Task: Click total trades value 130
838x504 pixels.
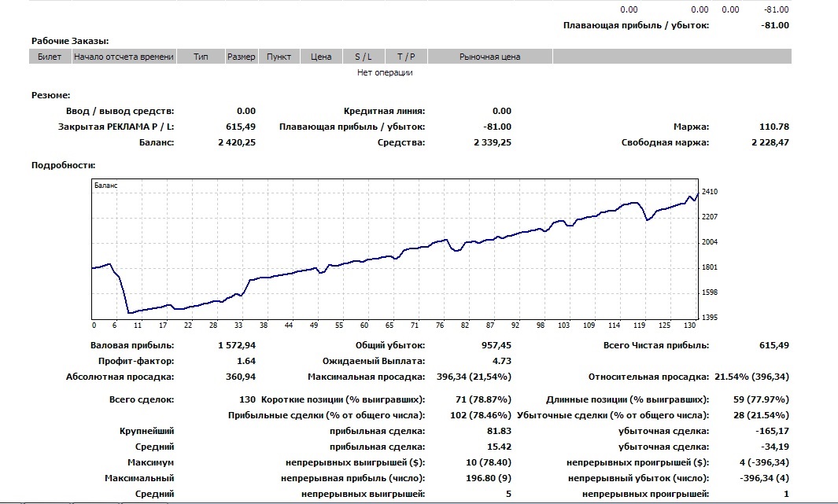Action: pos(247,400)
